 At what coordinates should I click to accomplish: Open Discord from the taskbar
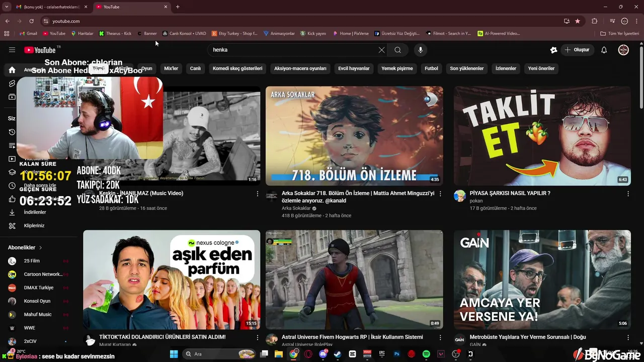[x=323, y=354]
